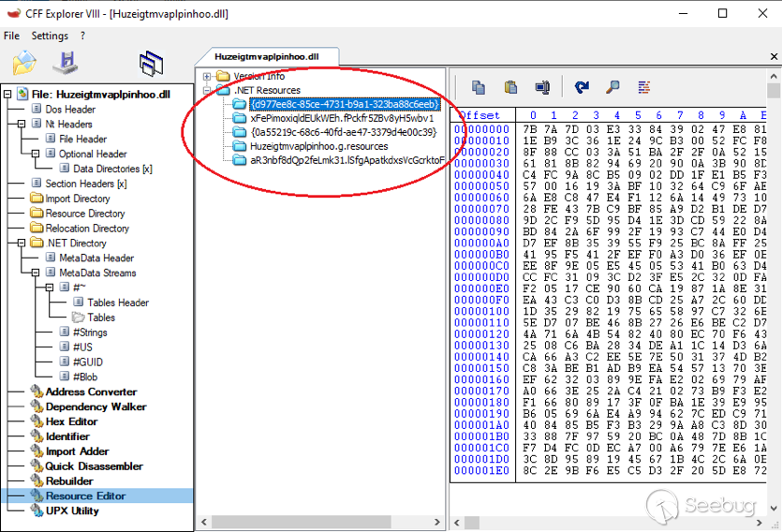Collapse the Nt Headers tree node
The image size is (782, 532).
click(x=22, y=124)
